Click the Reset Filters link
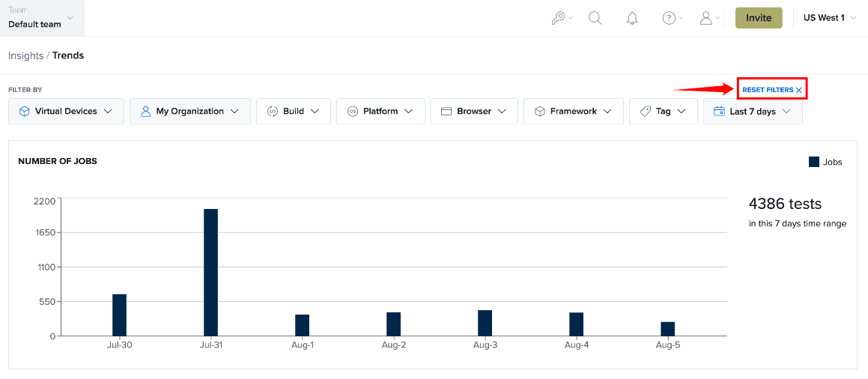This screenshot has width=868, height=379. pyautogui.click(x=771, y=90)
